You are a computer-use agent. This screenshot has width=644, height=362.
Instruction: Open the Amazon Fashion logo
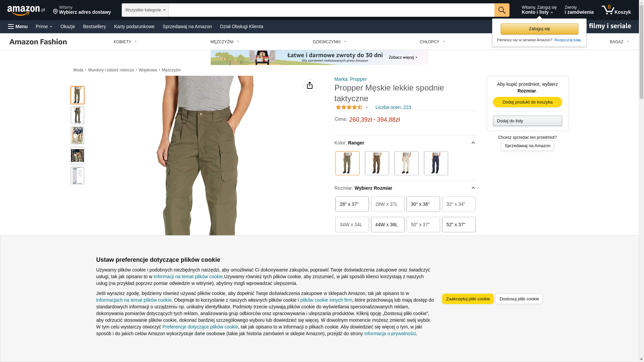(x=38, y=42)
